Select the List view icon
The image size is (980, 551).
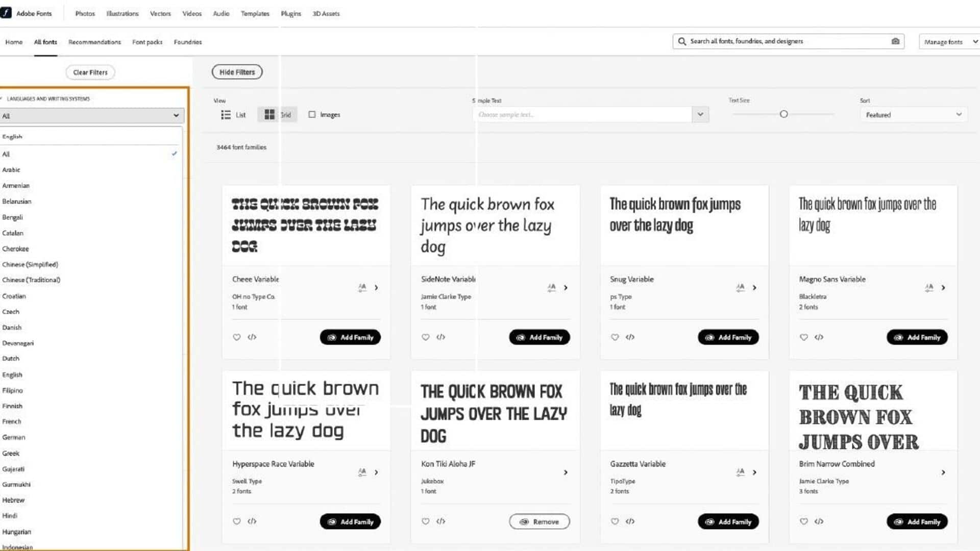click(226, 114)
